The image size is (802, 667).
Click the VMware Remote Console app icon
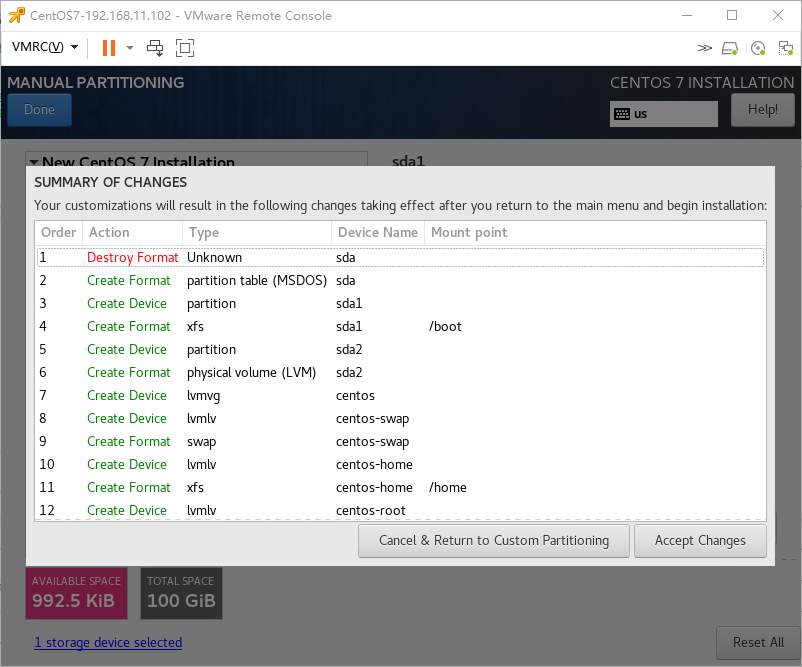point(16,15)
